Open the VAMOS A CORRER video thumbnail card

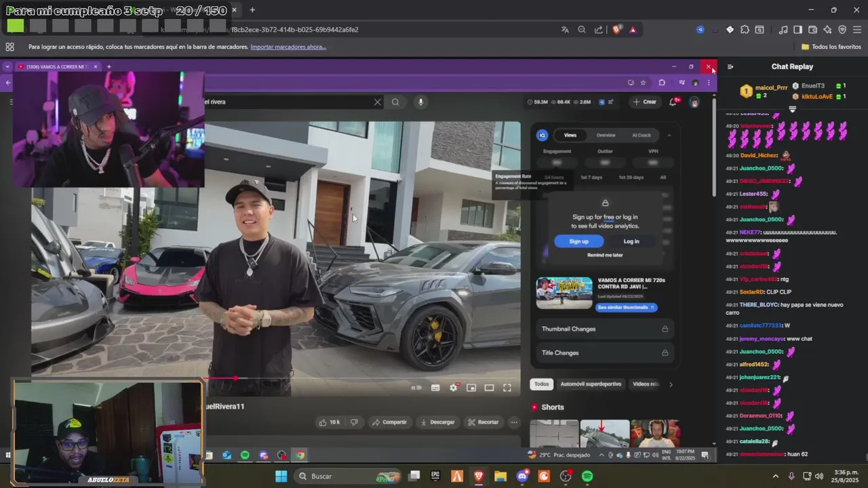click(x=564, y=293)
